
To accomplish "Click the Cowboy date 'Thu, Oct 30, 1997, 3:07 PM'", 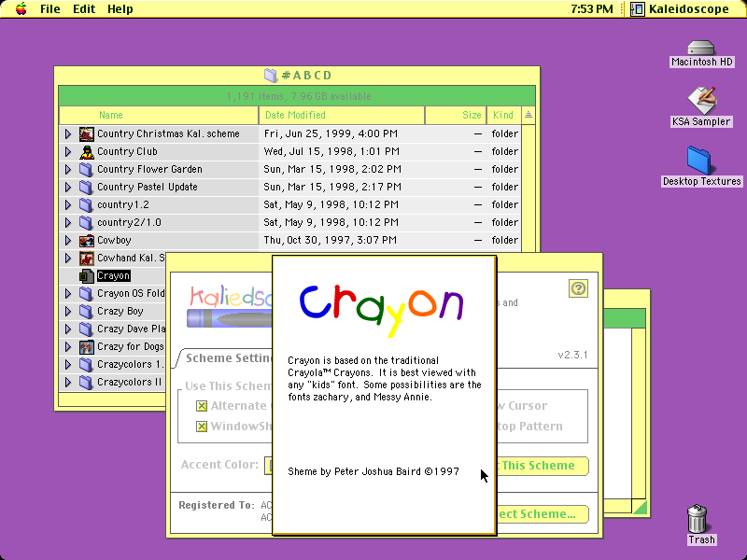I will point(331,240).
